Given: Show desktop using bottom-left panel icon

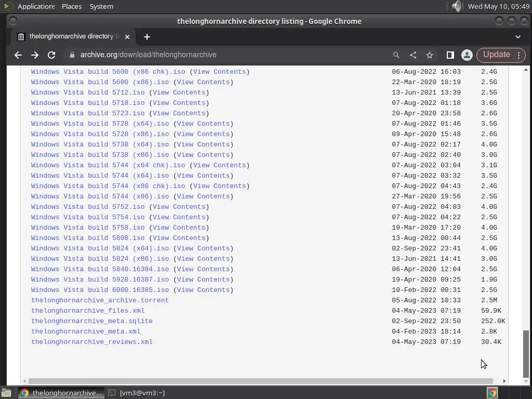Looking at the screenshot, I should (6, 393).
